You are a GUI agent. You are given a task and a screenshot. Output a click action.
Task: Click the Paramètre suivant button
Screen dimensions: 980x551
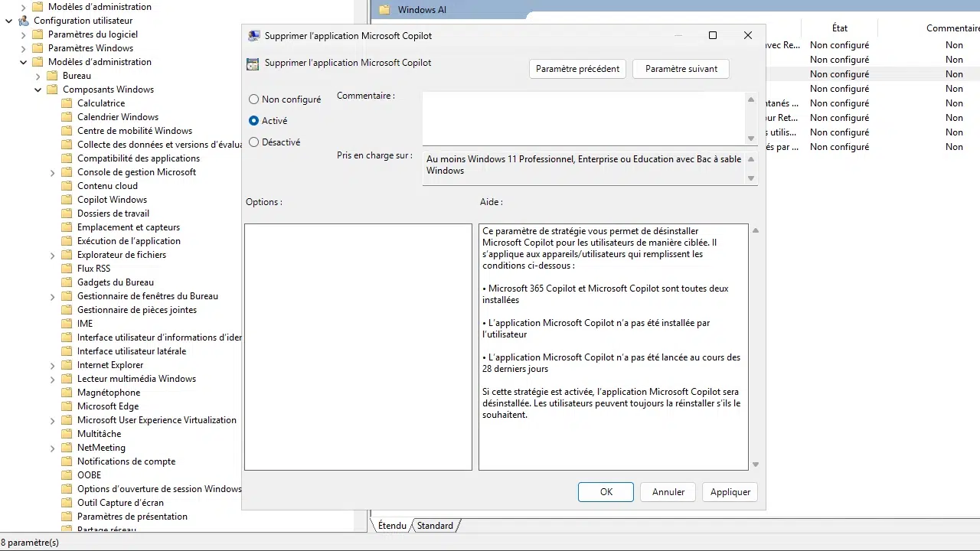[x=681, y=69]
